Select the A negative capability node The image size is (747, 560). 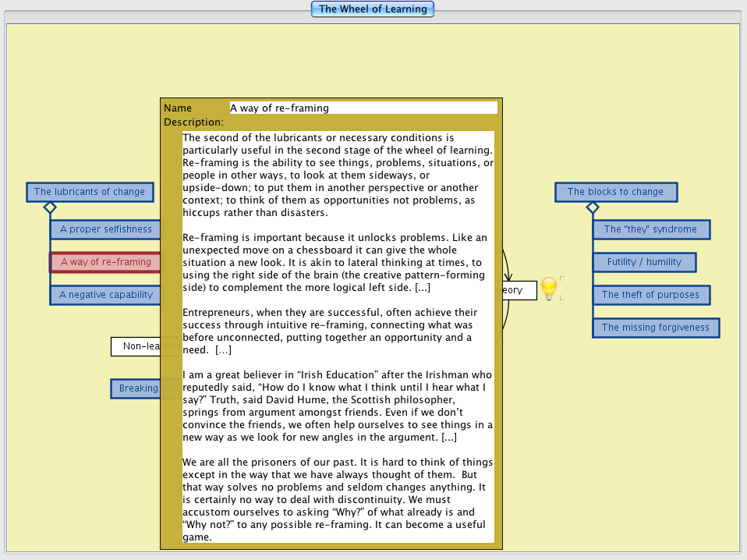(x=105, y=295)
